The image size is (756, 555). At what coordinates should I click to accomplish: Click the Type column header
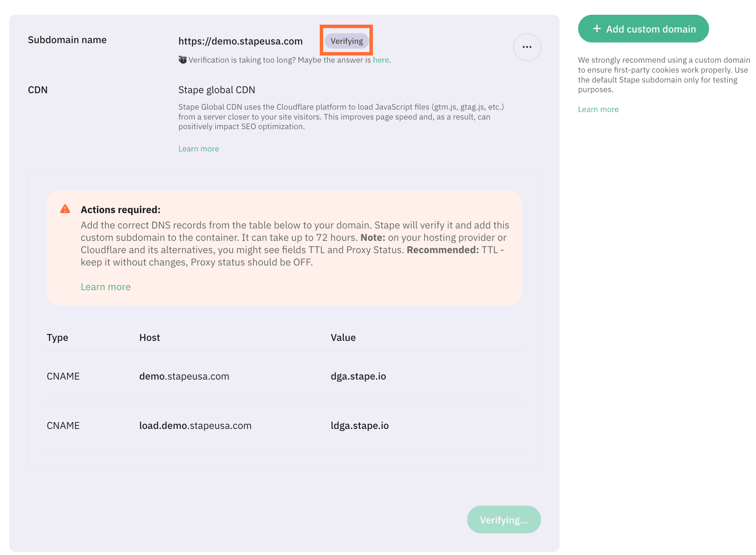[57, 337]
